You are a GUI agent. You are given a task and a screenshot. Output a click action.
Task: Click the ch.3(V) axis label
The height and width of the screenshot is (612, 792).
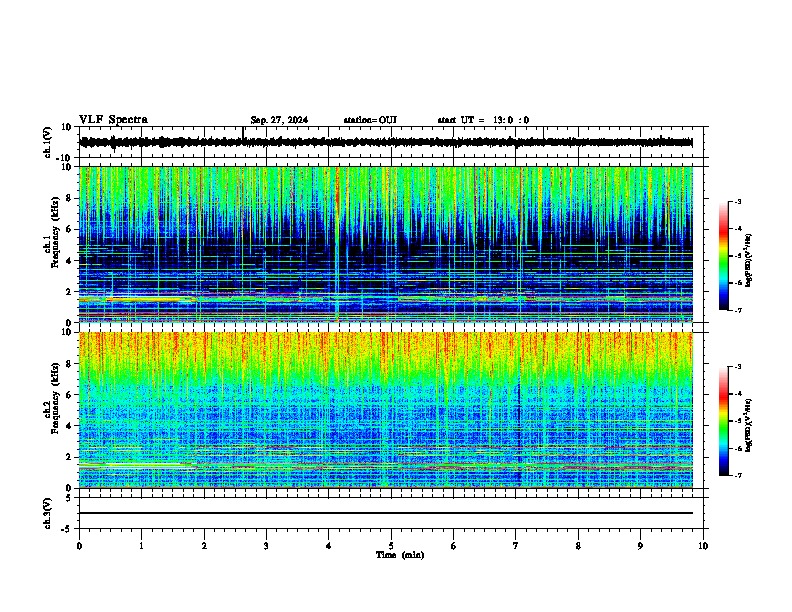tap(48, 513)
